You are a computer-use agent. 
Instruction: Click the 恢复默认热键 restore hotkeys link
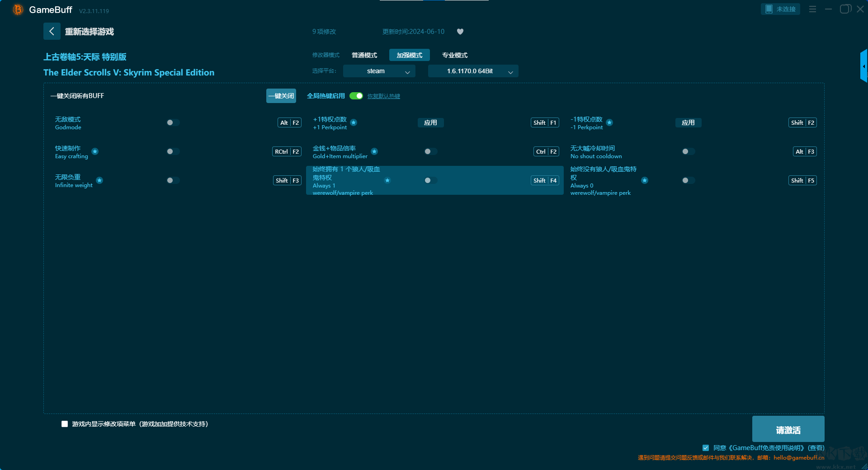(x=383, y=96)
